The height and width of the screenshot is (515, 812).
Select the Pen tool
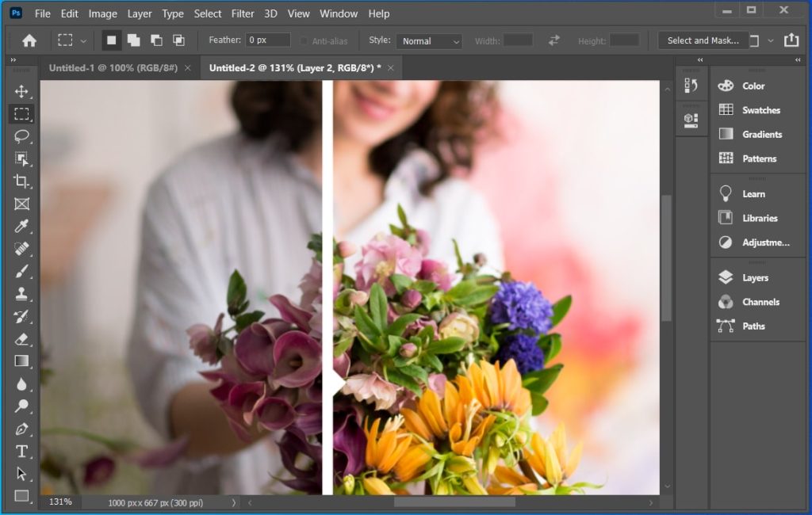pyautogui.click(x=21, y=429)
